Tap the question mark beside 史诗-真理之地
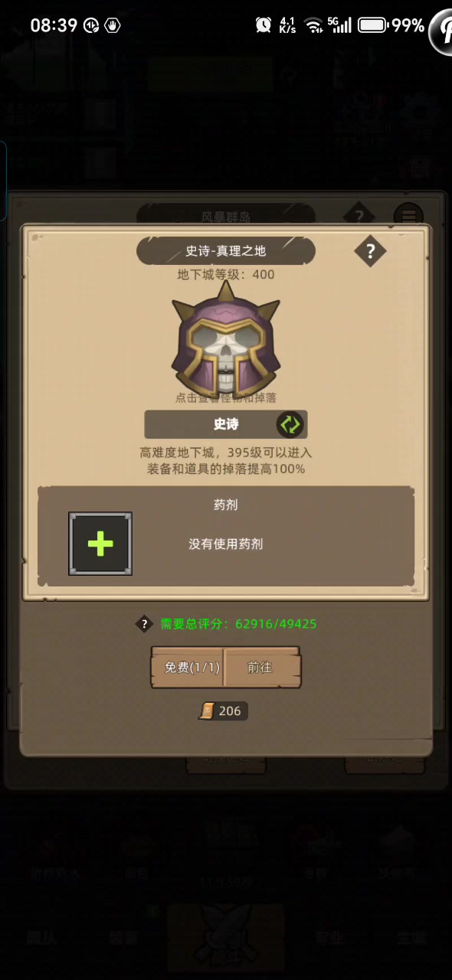The height and width of the screenshot is (980, 452). pos(370,250)
